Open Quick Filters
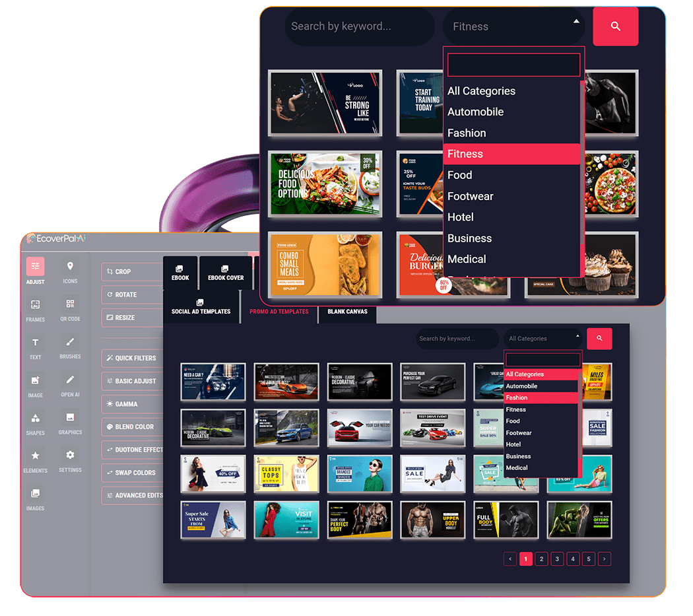This screenshot has width=693, height=616. coord(132,359)
